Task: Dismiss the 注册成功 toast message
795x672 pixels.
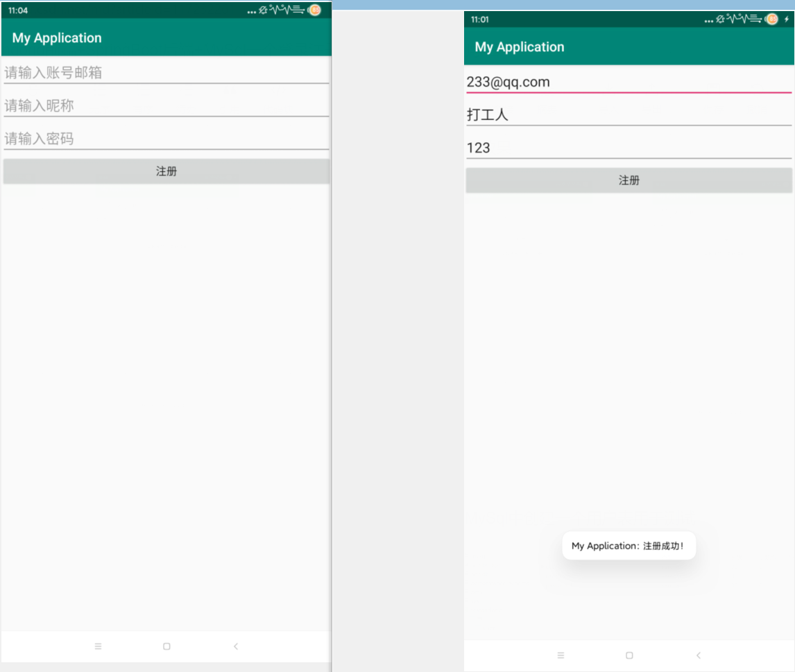Action: click(x=629, y=545)
